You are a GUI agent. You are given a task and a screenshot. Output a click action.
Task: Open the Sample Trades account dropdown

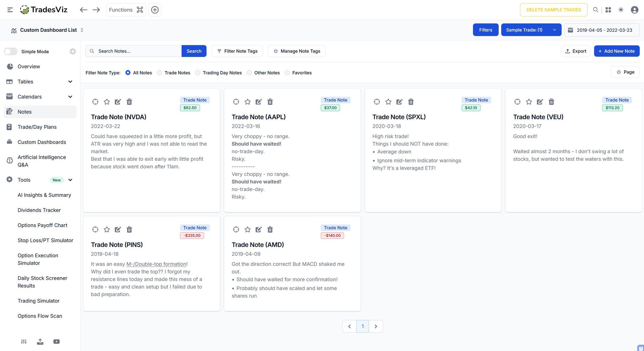click(x=531, y=30)
